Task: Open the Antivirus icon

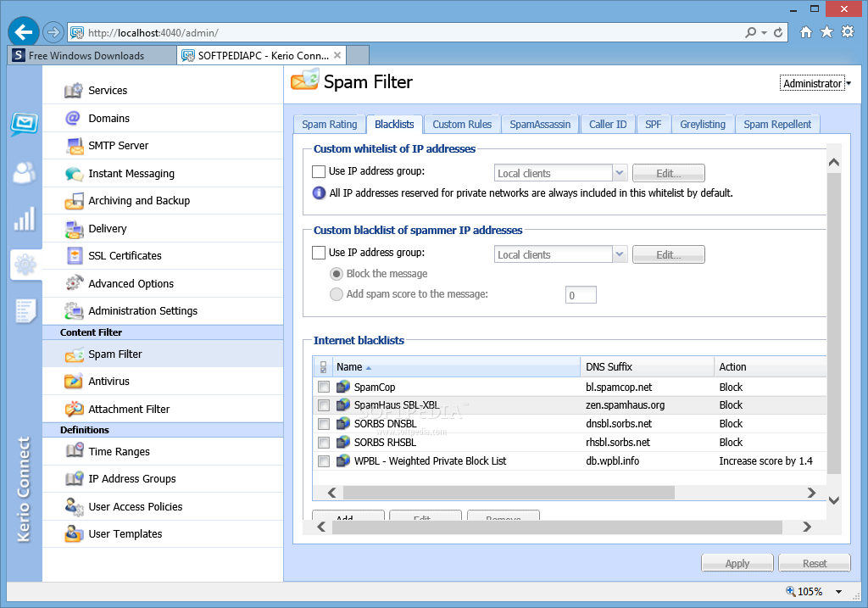Action: 74,381
